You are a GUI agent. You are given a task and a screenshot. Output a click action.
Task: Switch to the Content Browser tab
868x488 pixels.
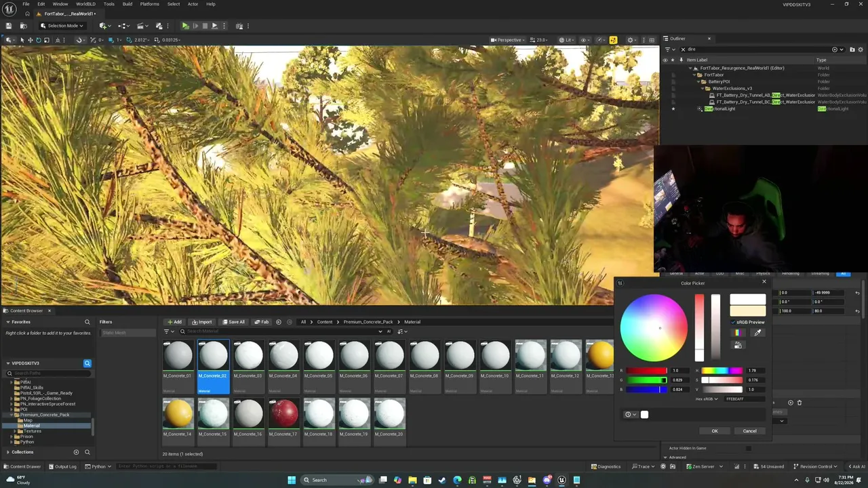coord(26,310)
